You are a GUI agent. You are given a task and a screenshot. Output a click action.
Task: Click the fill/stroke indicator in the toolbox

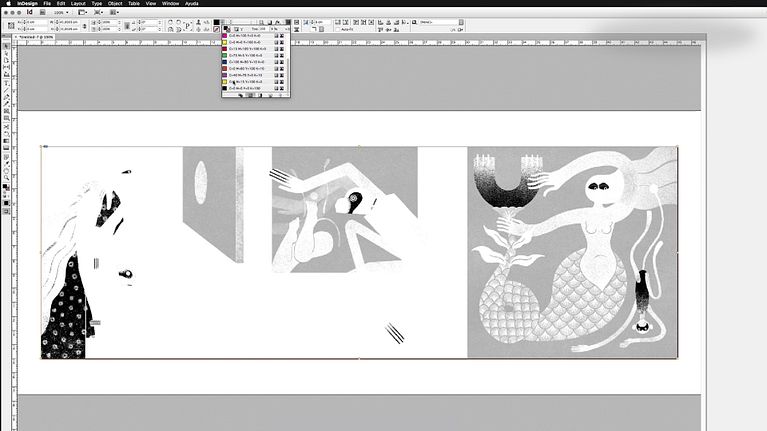6,189
